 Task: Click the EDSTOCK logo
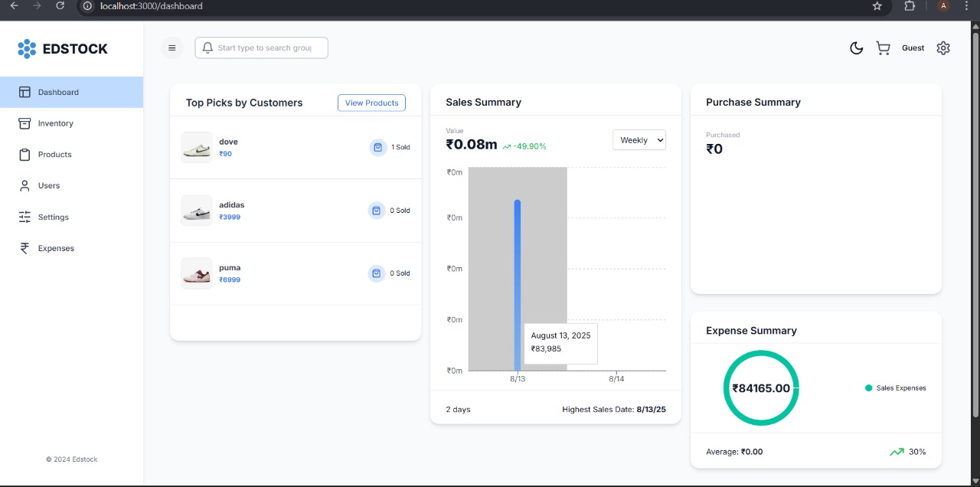[x=63, y=49]
